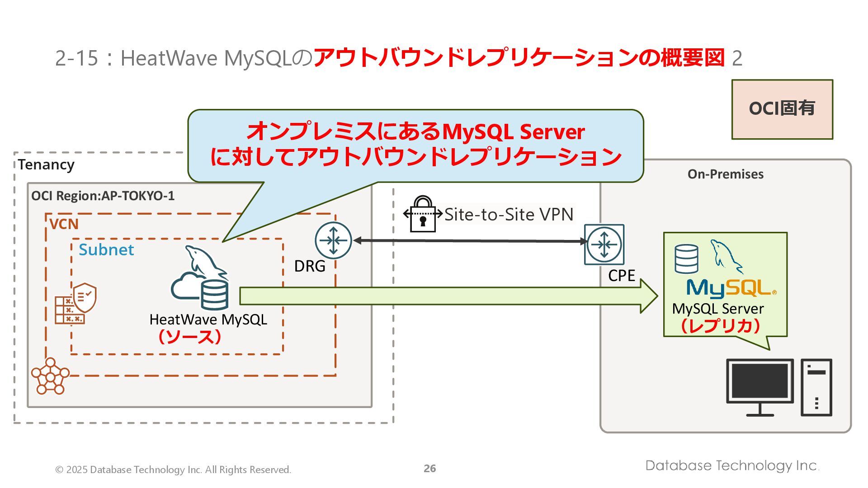Click the copyright notice text
Viewport: 868px width, 488px height.
[x=173, y=470]
